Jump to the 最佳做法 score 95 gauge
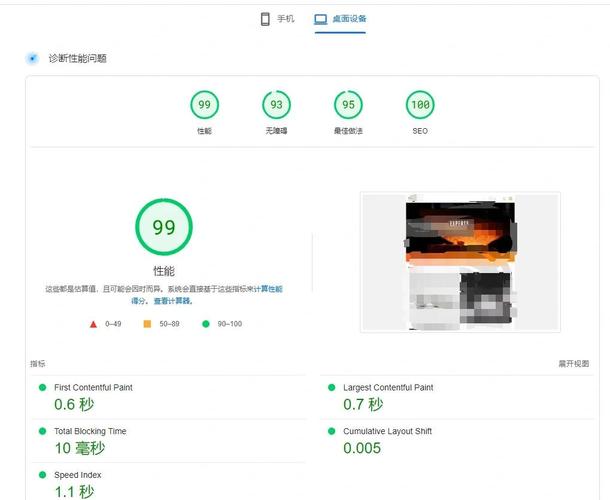Screen dimensions: 610x500 coord(348,105)
